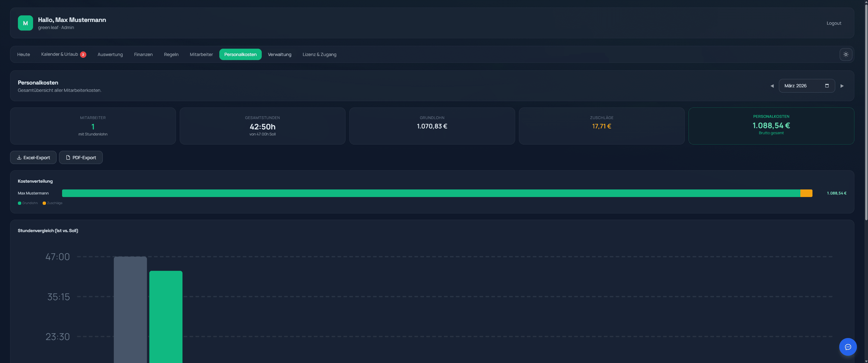Go to next month arrow

(x=842, y=86)
